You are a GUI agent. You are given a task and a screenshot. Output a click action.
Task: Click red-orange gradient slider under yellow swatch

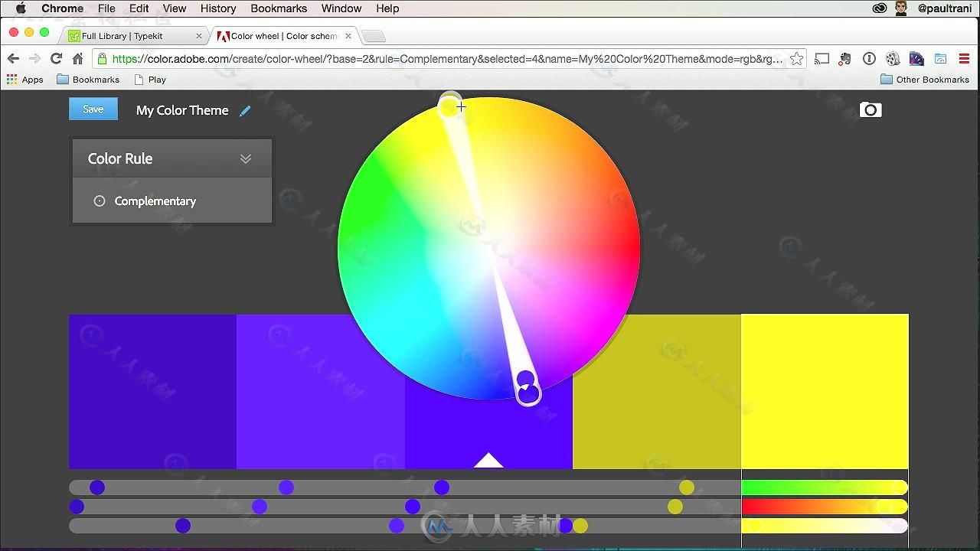[x=825, y=507]
